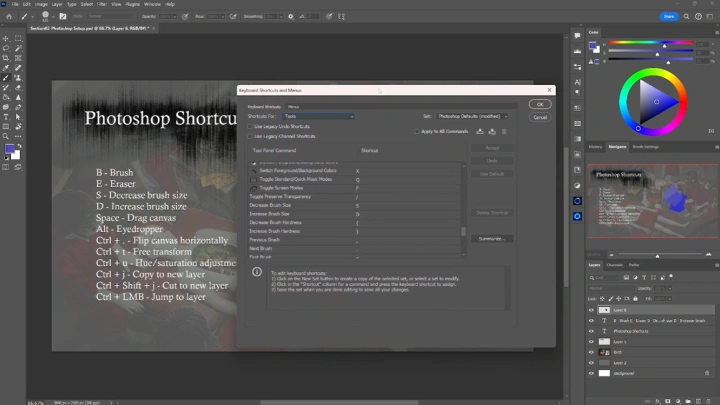Select the Paint Bucket tool
This screenshot has height=405, width=720.
click(x=6, y=97)
